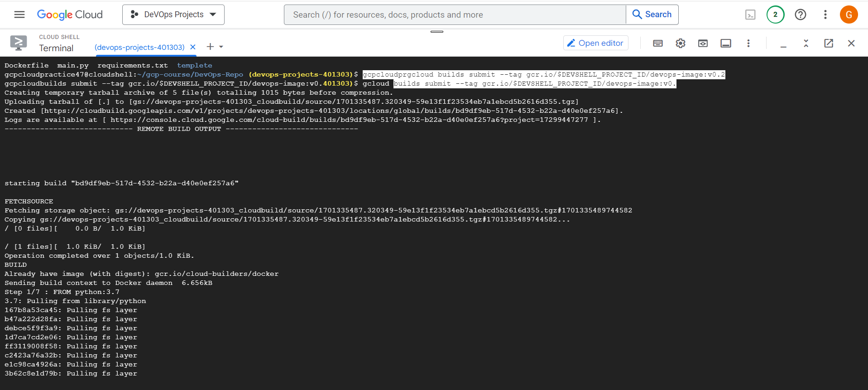The height and width of the screenshot is (390, 868).
Task: Activate Cloud Shell icon in header
Action: [x=750, y=14]
